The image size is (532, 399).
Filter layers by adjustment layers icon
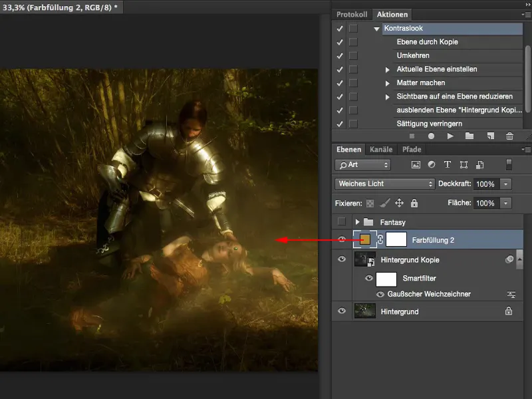pos(432,164)
